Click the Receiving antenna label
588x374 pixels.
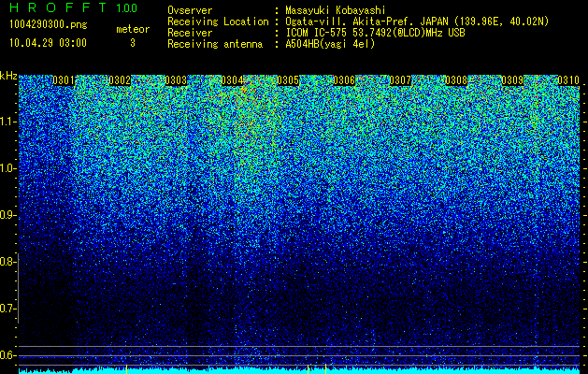coord(215,44)
